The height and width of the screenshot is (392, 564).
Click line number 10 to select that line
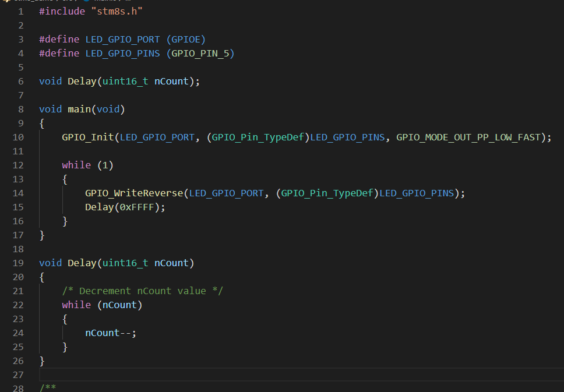point(18,137)
